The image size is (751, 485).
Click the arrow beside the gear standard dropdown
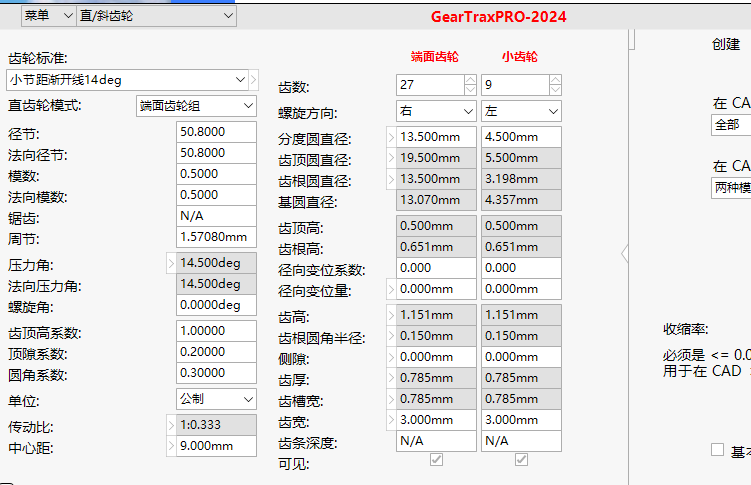click(x=253, y=80)
